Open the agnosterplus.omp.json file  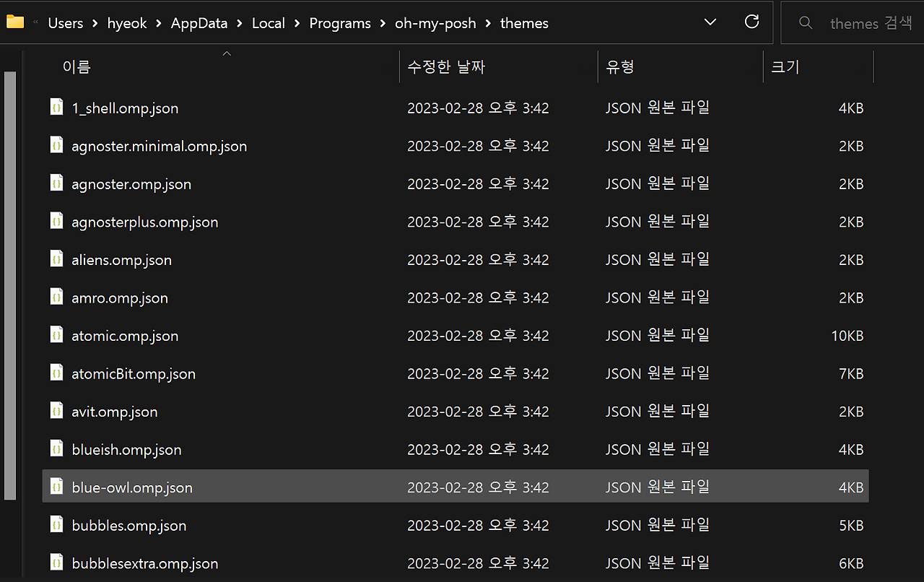tap(144, 221)
